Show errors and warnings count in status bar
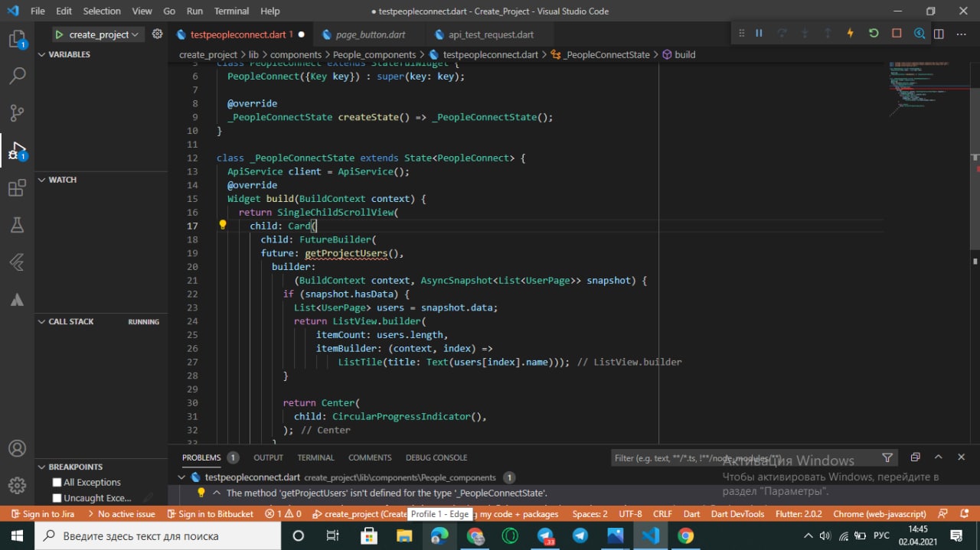The width and height of the screenshot is (980, 550). pos(283,514)
